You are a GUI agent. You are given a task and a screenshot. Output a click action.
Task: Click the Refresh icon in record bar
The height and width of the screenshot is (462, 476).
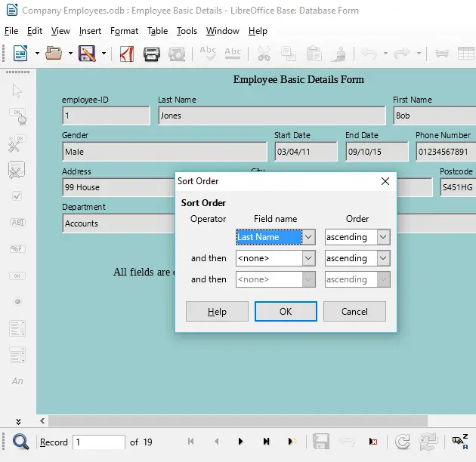(403, 442)
